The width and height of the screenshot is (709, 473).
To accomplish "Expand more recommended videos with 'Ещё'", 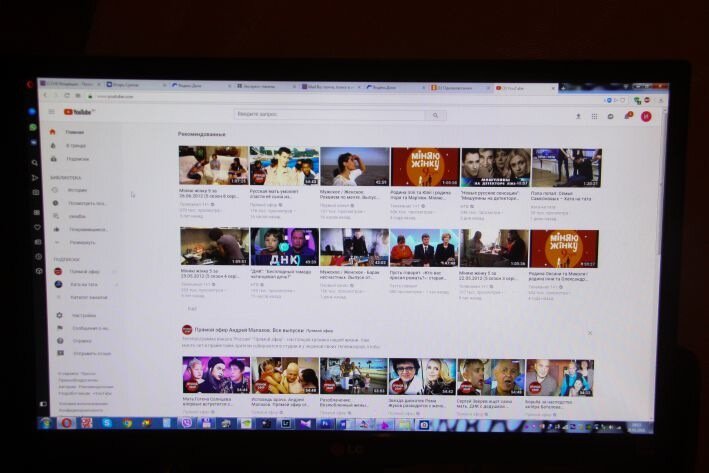I will click(192, 308).
